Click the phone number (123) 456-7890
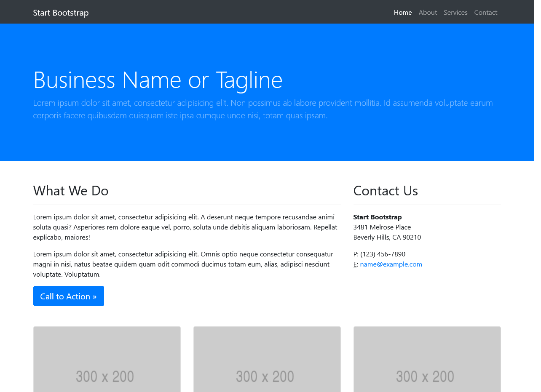 [x=383, y=254]
